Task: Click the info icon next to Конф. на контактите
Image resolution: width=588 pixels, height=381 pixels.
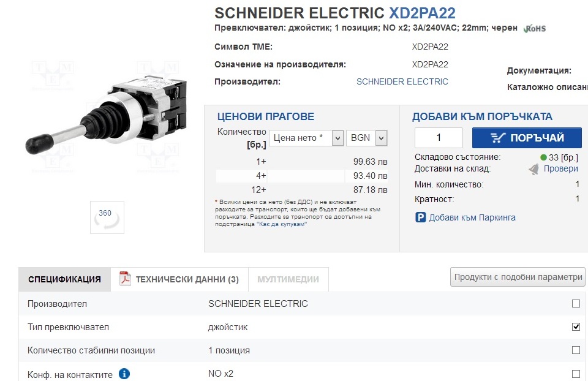Action: click(124, 374)
